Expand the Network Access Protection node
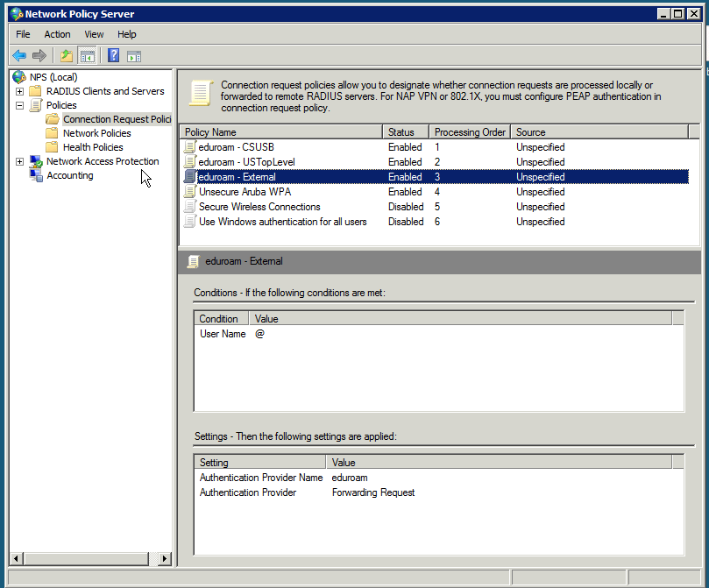This screenshot has width=709, height=588. tap(19, 161)
